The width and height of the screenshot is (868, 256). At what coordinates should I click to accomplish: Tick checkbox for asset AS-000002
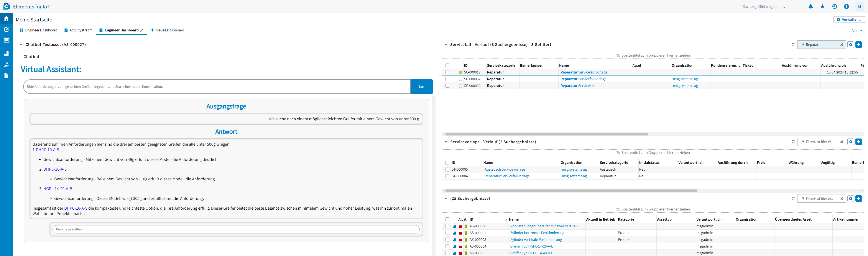coord(447,233)
